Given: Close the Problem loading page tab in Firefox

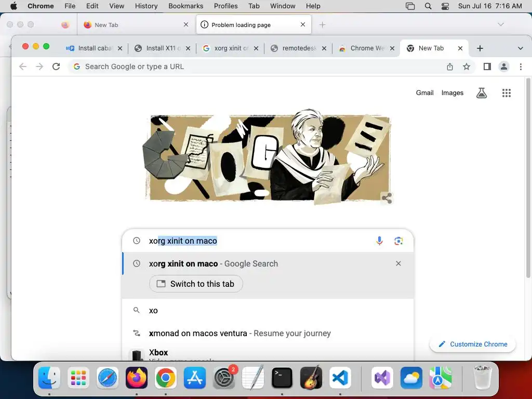Looking at the screenshot, I should point(303,24).
